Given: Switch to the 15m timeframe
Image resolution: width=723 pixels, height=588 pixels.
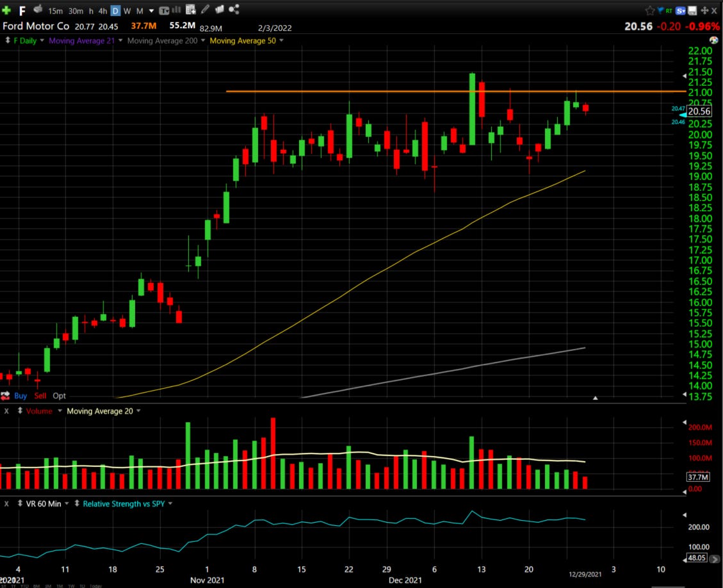Looking at the screenshot, I should point(55,11).
